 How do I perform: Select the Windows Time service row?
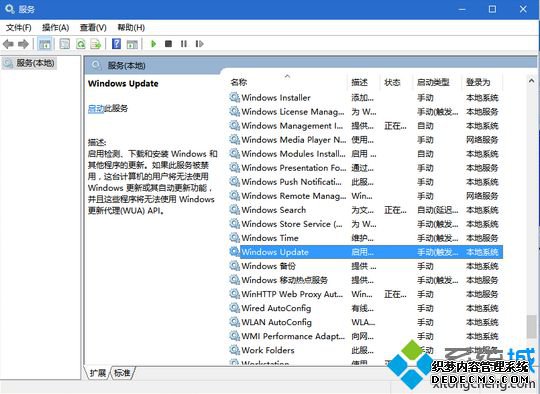point(366,238)
